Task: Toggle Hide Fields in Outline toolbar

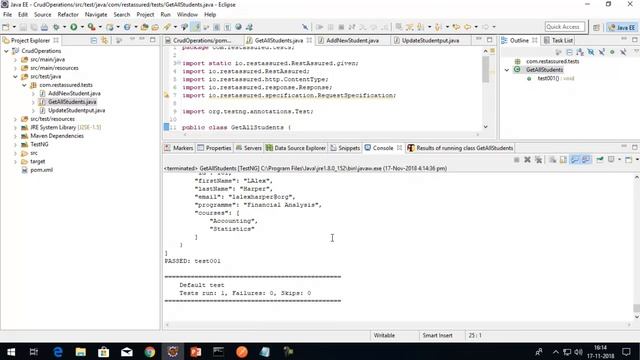Action: click(591, 52)
